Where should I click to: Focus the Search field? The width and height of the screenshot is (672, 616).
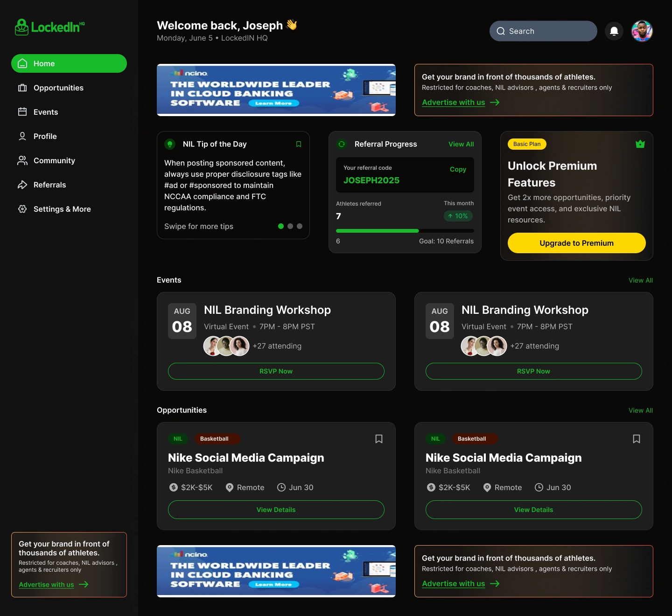click(543, 31)
